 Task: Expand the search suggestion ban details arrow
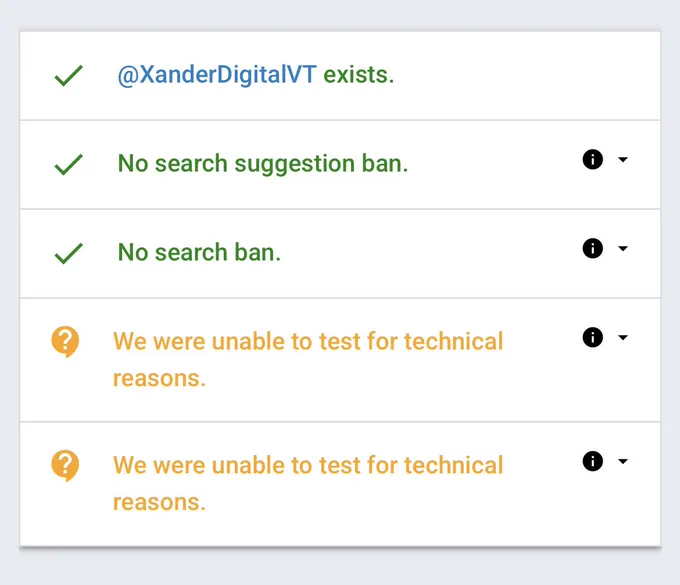(x=623, y=160)
